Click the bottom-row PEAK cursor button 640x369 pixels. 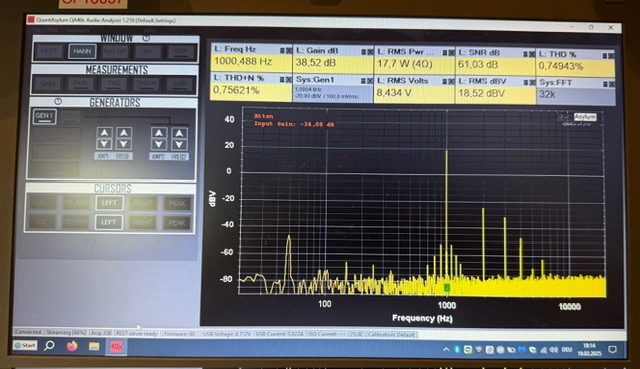(x=177, y=223)
